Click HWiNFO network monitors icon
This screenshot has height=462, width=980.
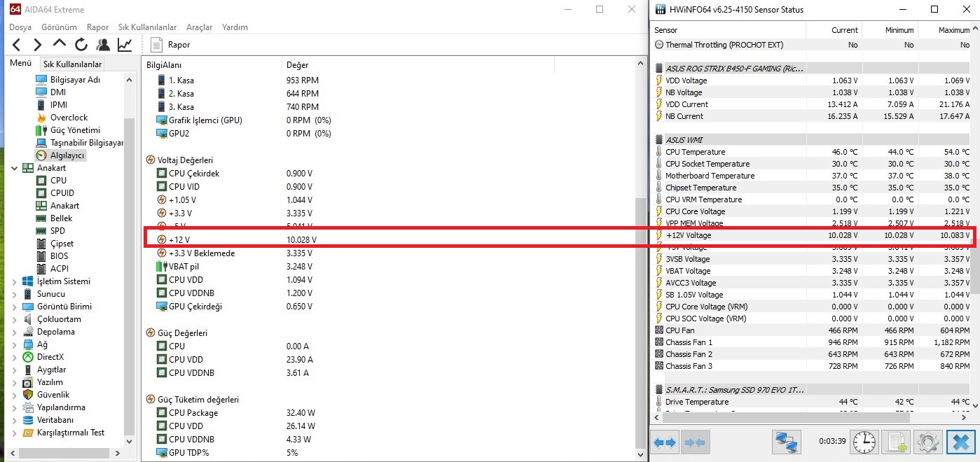point(787,442)
